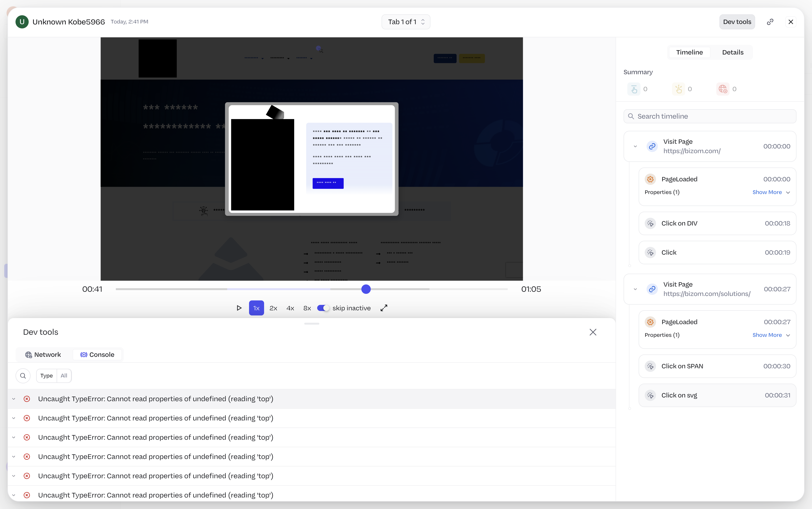Click the Click on DIV event text
812x509 pixels.
point(679,223)
